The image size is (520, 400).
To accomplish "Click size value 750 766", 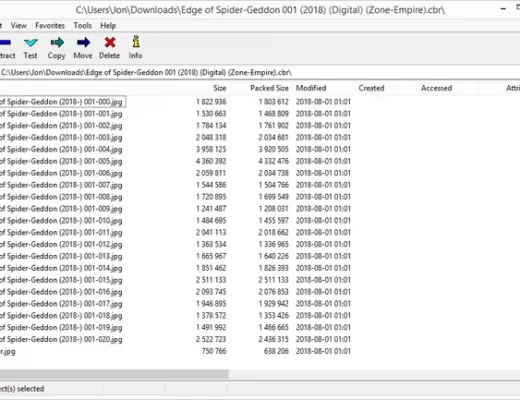I will [x=214, y=351].
